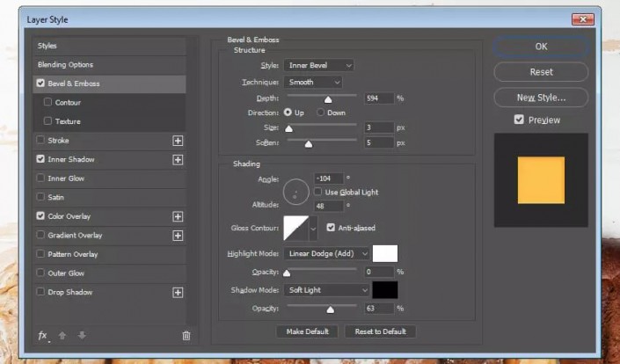Image resolution: width=620 pixels, height=364 pixels.
Task: Click the Angle dial control
Action: pyautogui.click(x=295, y=192)
